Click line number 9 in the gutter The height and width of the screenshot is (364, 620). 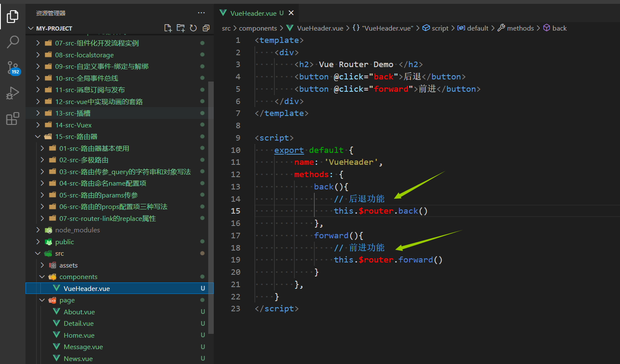click(238, 138)
